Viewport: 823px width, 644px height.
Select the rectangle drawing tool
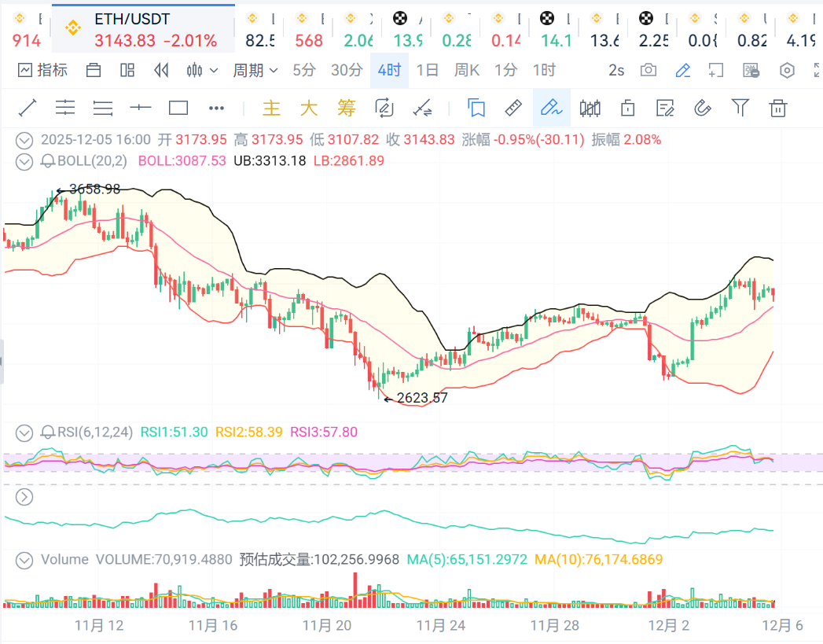pos(178,108)
